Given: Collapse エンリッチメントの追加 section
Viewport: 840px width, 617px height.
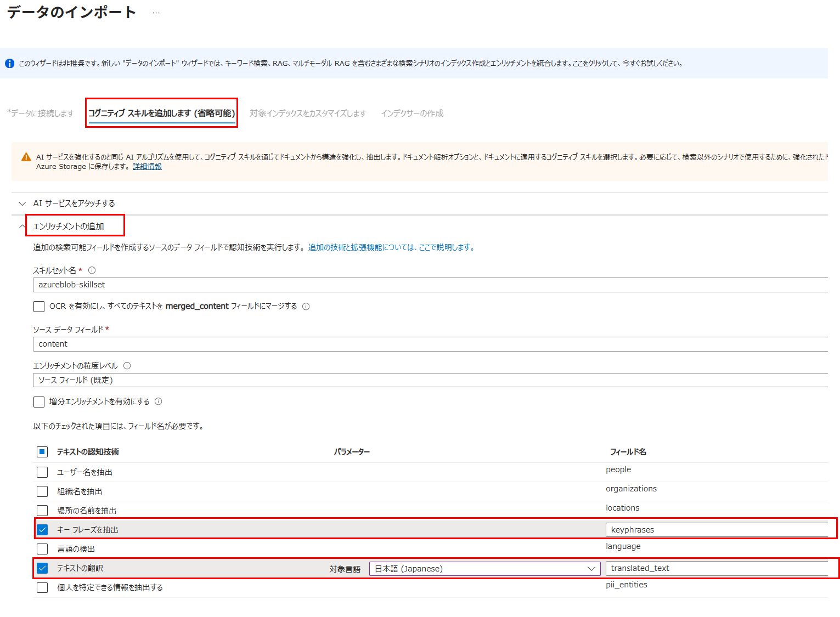Looking at the screenshot, I should [x=68, y=227].
